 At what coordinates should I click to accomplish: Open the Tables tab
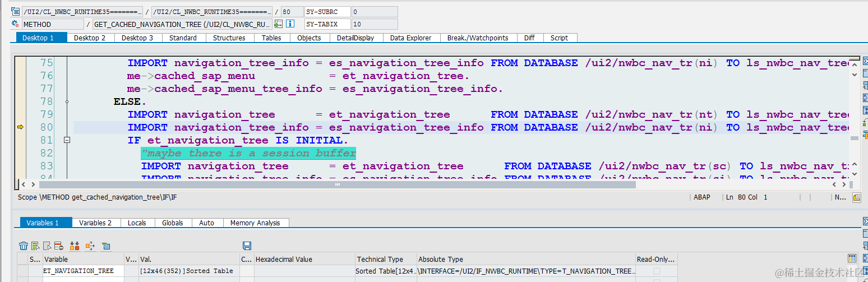tap(271, 38)
